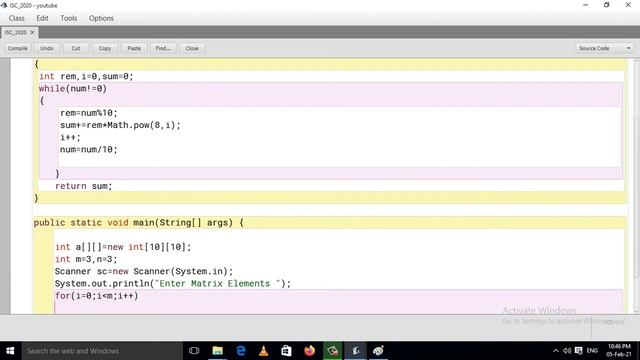Click the green-highlighted taskbar app icon
The image size is (640, 360).
point(333,351)
